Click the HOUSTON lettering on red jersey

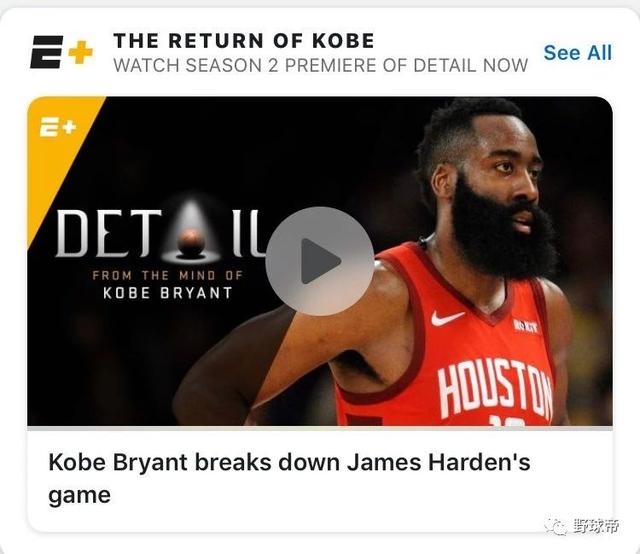coord(495,389)
